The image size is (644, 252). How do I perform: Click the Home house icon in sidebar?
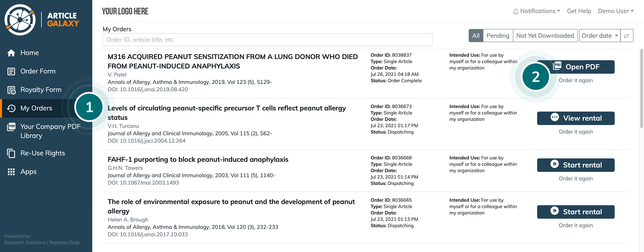11,53
